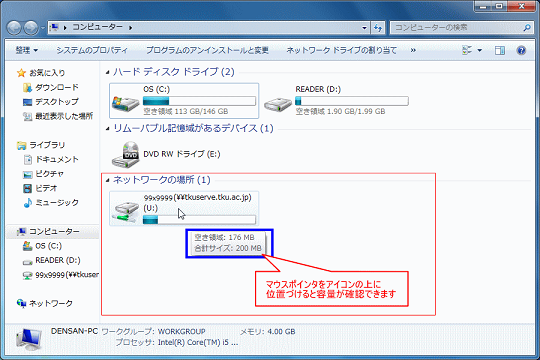Open ダウンロード in the favorites sidebar
The width and height of the screenshot is (540, 360).
(51, 88)
